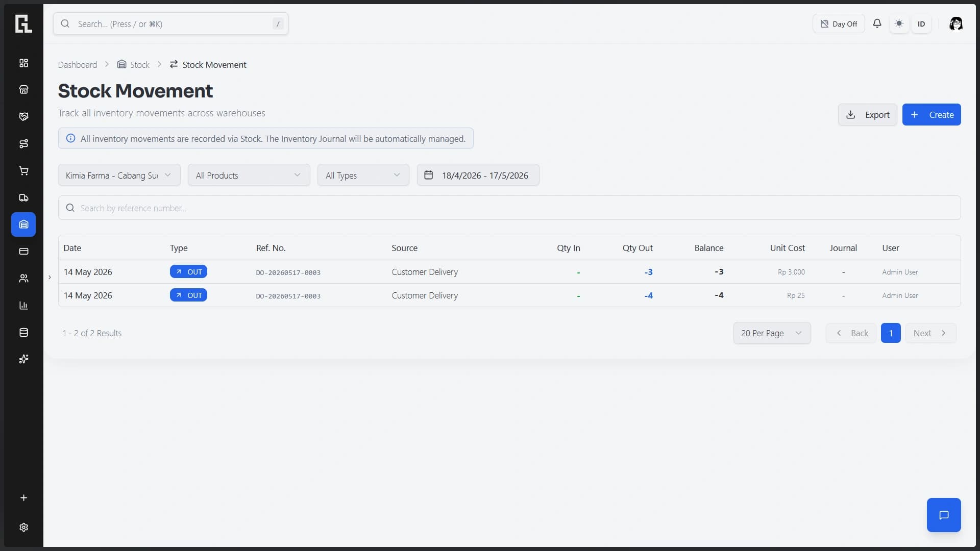Click the Qty In column header
980x551 pixels.
pyautogui.click(x=568, y=248)
